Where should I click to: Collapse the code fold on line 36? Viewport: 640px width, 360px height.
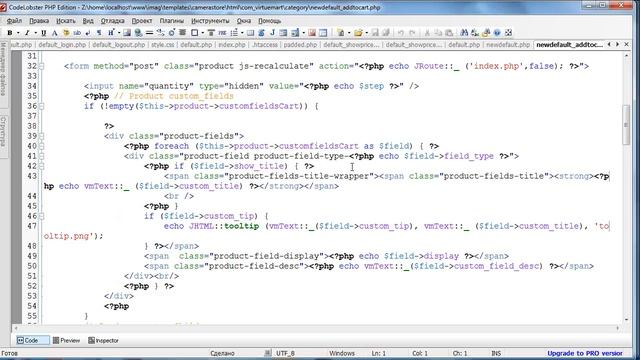pos(42,106)
